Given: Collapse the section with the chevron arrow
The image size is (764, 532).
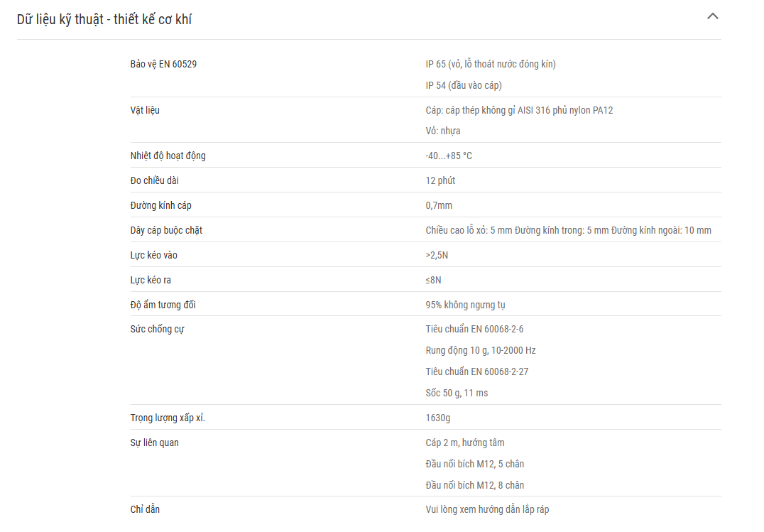Looking at the screenshot, I should point(712,16).
